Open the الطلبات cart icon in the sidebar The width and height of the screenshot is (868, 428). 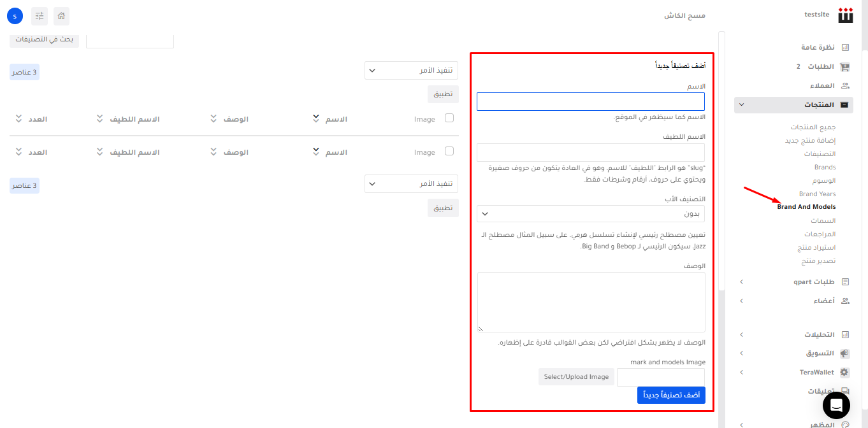pos(845,67)
